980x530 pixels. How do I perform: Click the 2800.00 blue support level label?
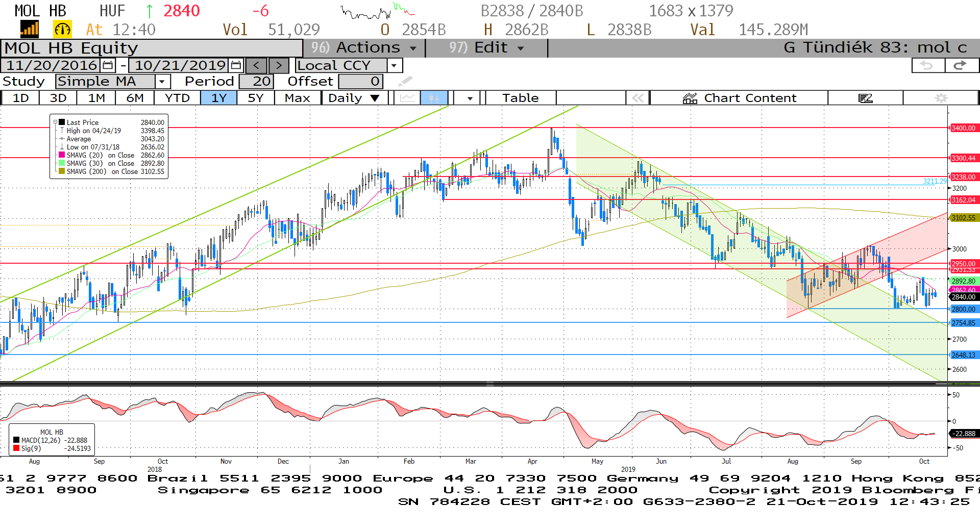pos(963,309)
